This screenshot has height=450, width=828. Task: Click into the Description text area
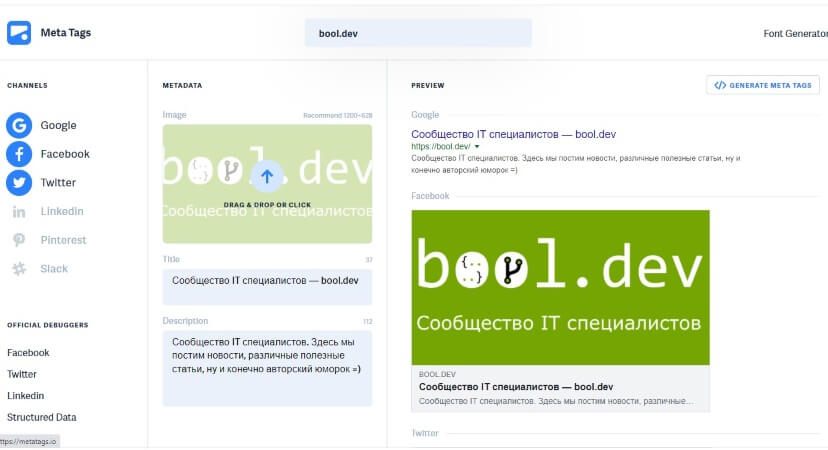pos(267,369)
